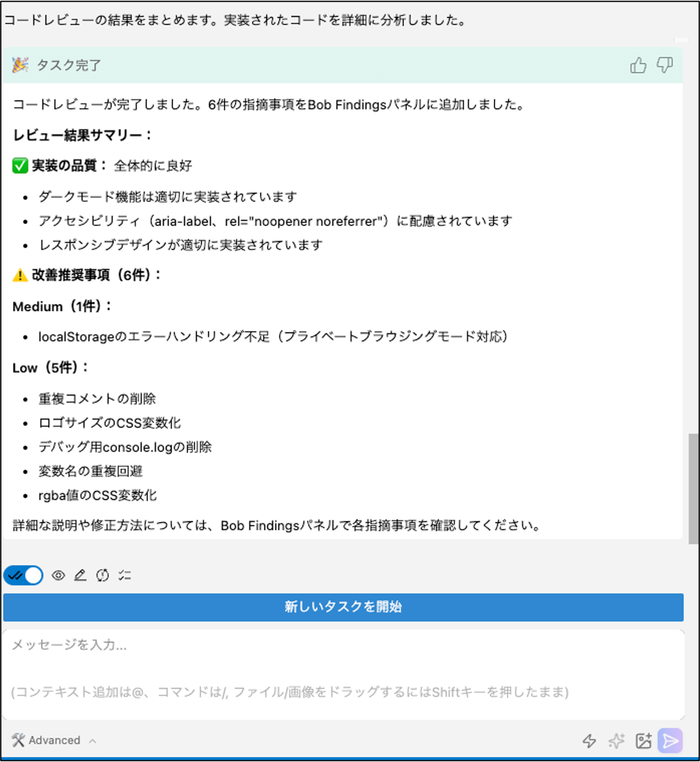Click the Medium（1件） heading

(x=62, y=306)
